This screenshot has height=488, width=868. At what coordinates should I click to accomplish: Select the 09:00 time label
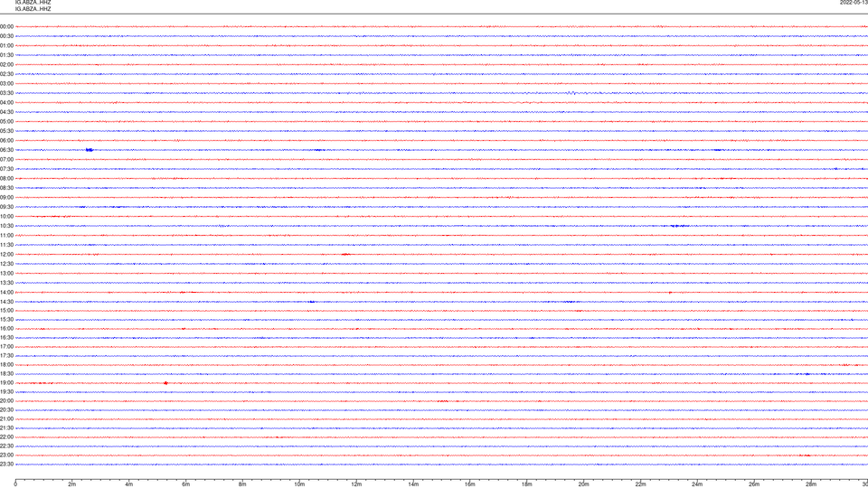tap(6, 198)
